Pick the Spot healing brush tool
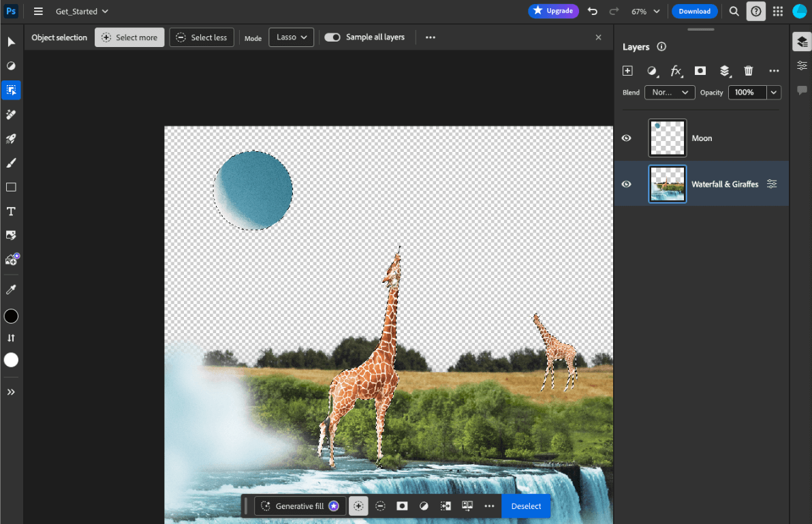 (x=11, y=114)
